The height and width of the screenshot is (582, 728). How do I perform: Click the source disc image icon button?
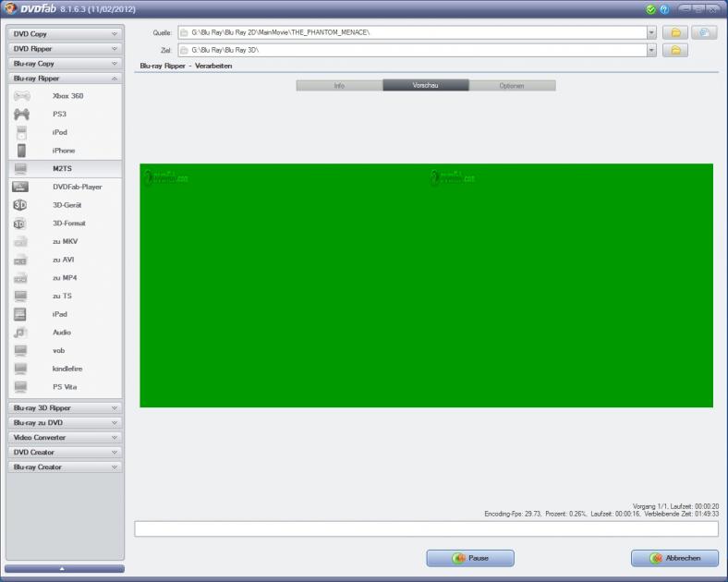pyautogui.click(x=704, y=32)
